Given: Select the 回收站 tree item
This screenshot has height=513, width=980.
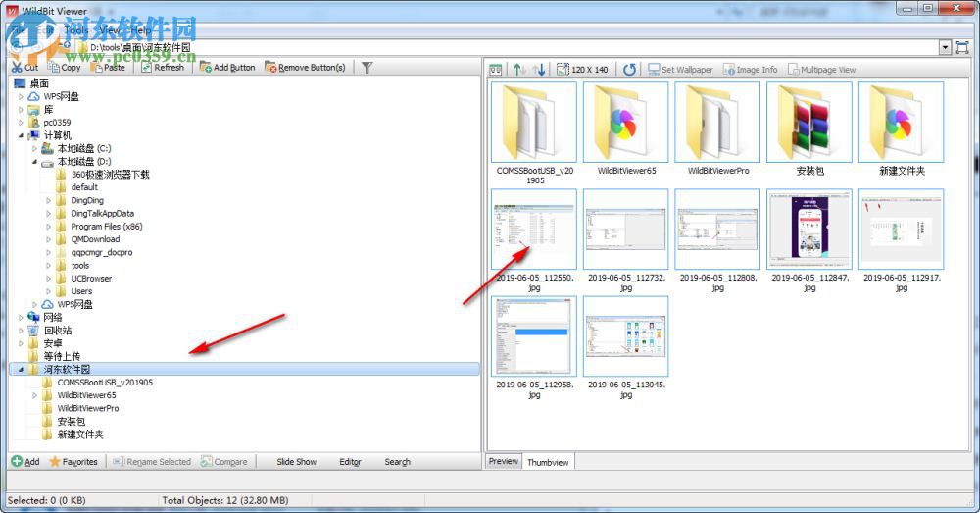Looking at the screenshot, I should 58,331.
